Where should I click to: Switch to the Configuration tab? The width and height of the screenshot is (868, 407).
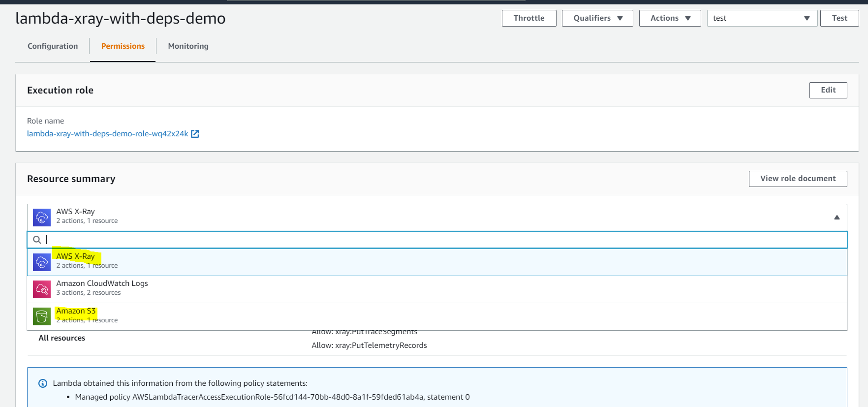point(53,46)
